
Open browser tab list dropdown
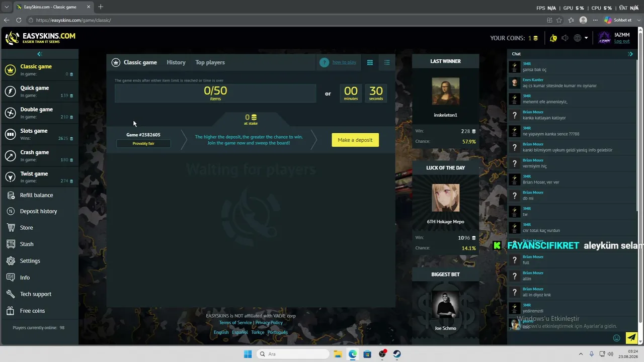point(7,7)
